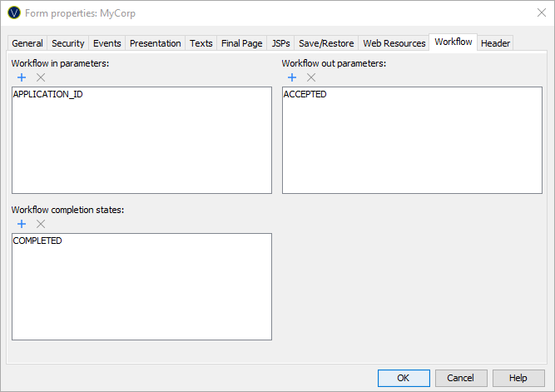This screenshot has height=392, width=555.
Task: Select the COMPLETED completion state
Action: [x=37, y=241]
